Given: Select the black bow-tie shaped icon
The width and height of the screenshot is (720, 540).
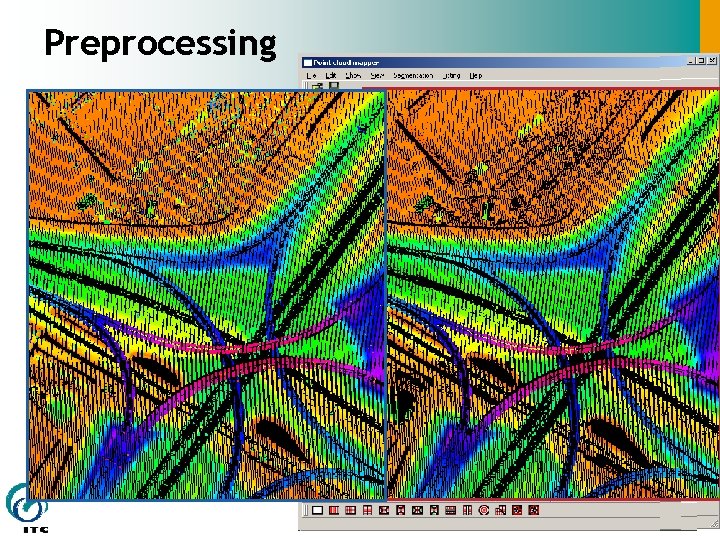Looking at the screenshot, I should (384, 510).
